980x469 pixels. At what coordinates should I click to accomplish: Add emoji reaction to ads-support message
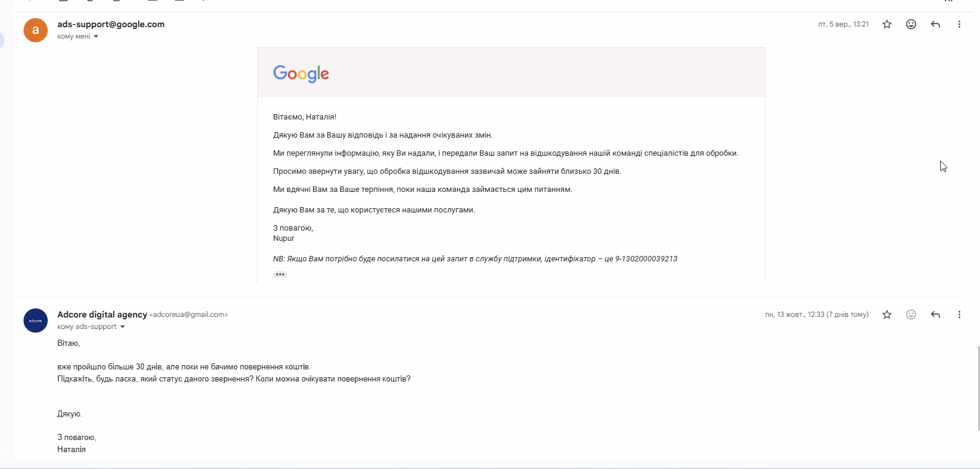pyautogui.click(x=911, y=24)
